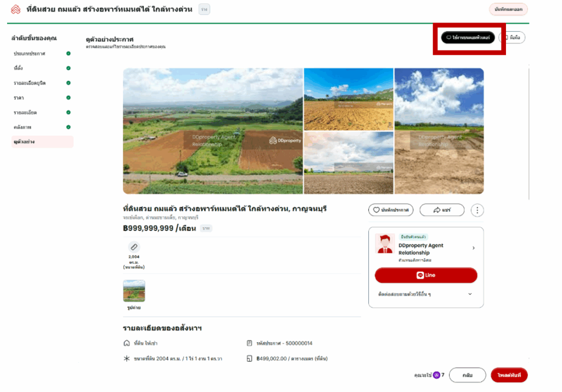Click the แชร์ share arrow button
This screenshot has width=562, height=392.
coord(442,210)
